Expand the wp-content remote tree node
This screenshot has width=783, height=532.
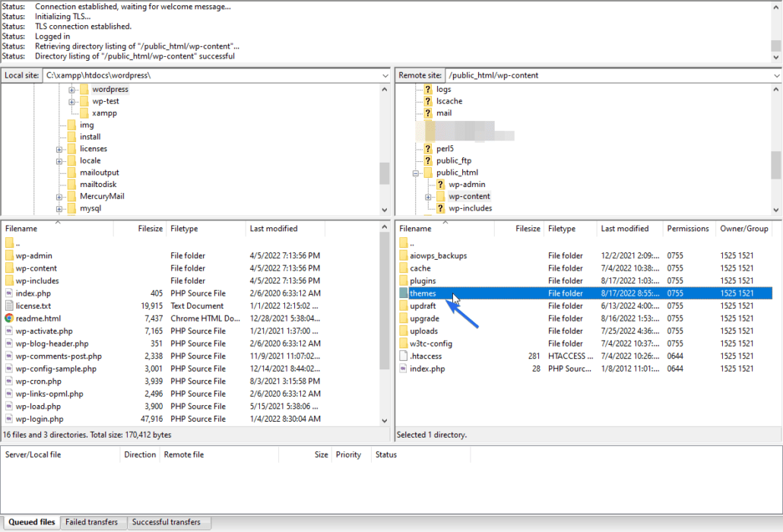pyautogui.click(x=428, y=197)
